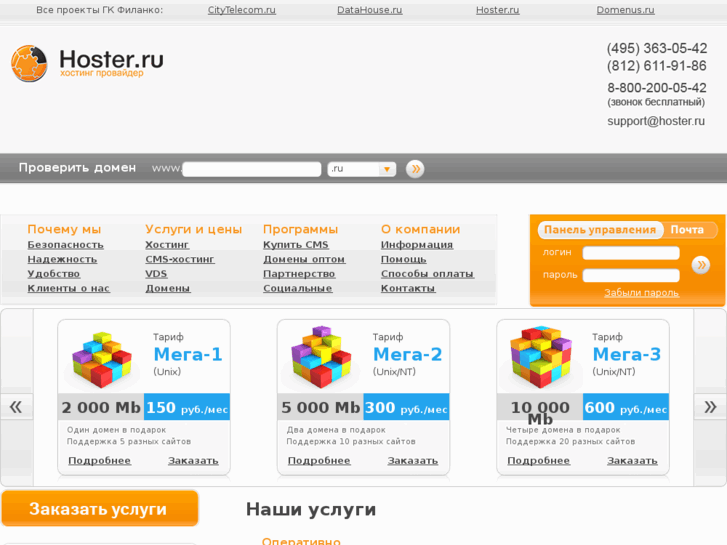Click Подробнее for Мега-3 tariff
This screenshot has width=727, height=545.
539,461
